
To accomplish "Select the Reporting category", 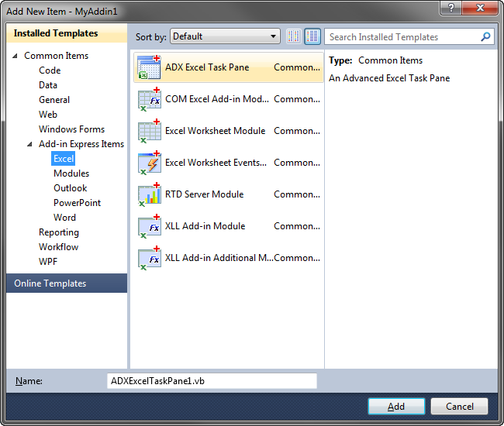I will [59, 232].
